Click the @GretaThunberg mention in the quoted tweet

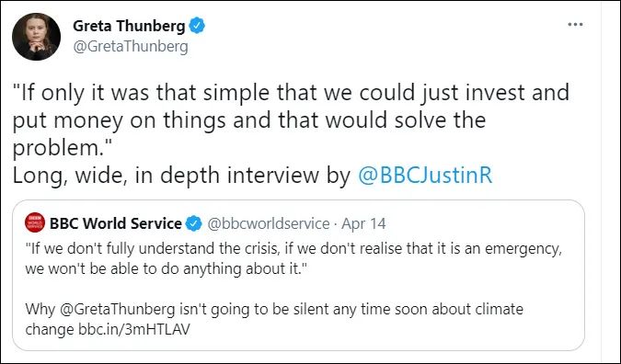tap(117, 309)
